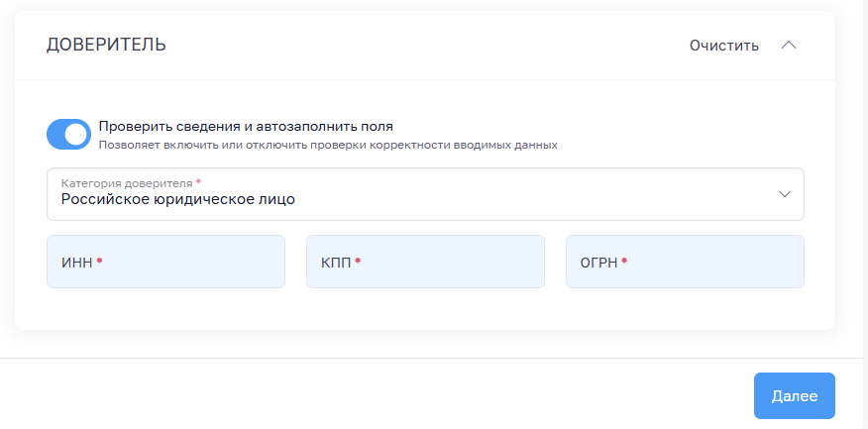Click the hint text under the autofill toggle
The width and height of the screenshot is (868, 429).
pos(328,145)
